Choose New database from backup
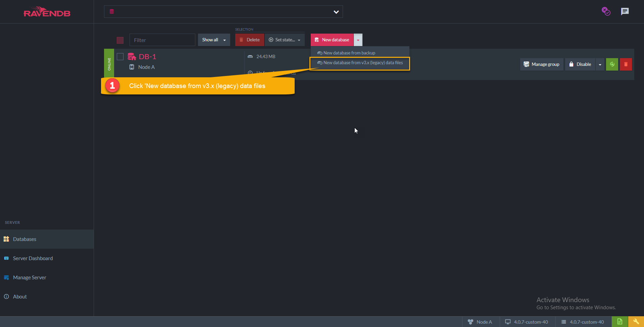The image size is (644, 327). click(360, 53)
